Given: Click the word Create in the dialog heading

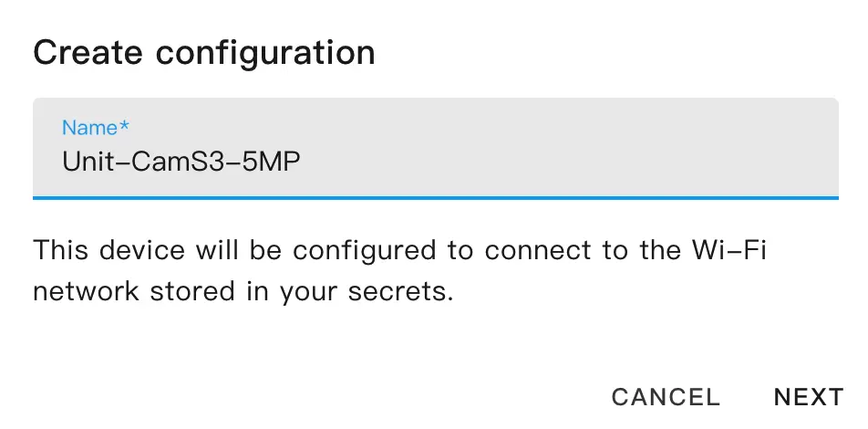Looking at the screenshot, I should click(x=89, y=52).
